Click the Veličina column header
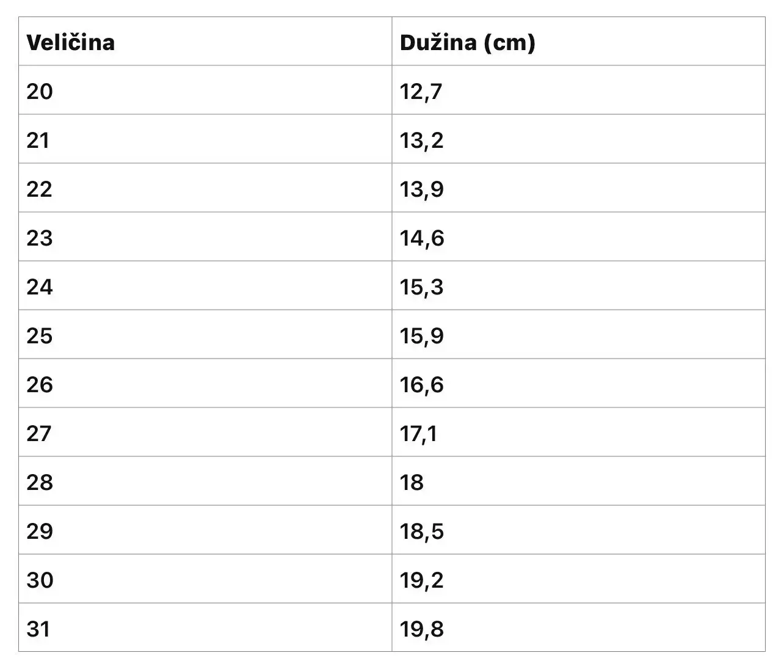Image resolution: width=784 pixels, height=672 pixels. click(70, 42)
